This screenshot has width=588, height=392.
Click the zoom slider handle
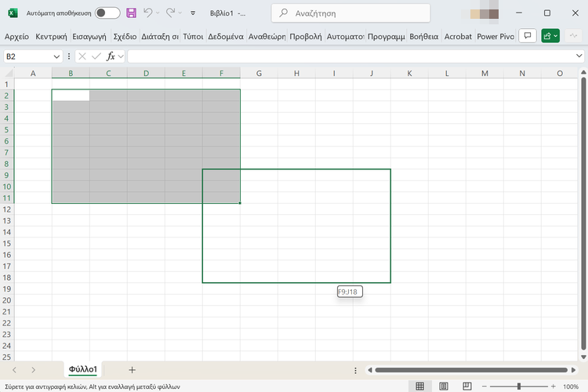click(519, 387)
